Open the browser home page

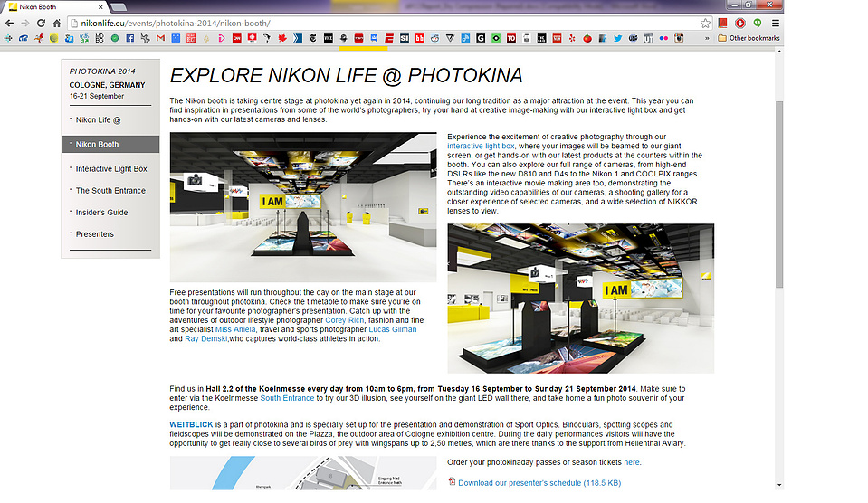[56, 24]
